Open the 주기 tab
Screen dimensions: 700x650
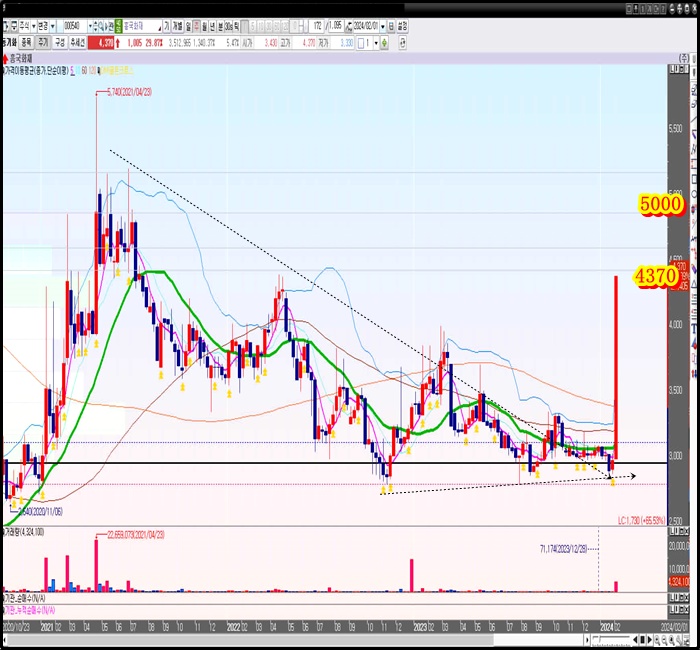[x=43, y=43]
